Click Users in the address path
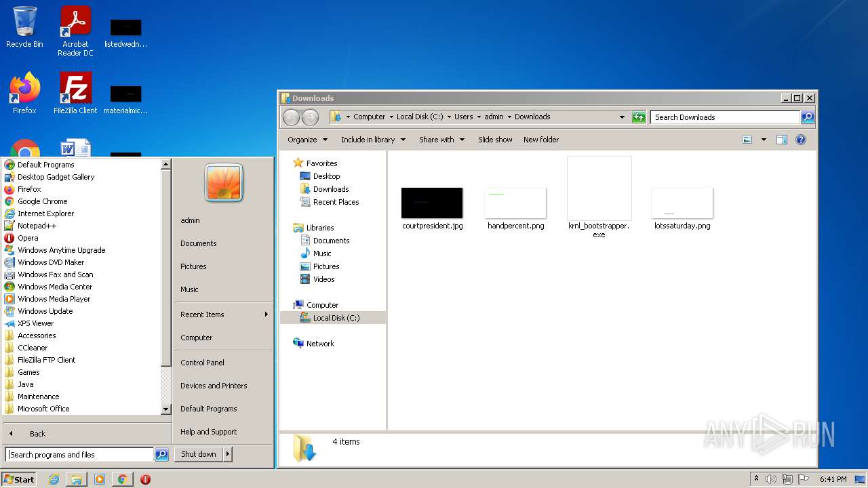The height and width of the screenshot is (488, 868). pyautogui.click(x=463, y=117)
